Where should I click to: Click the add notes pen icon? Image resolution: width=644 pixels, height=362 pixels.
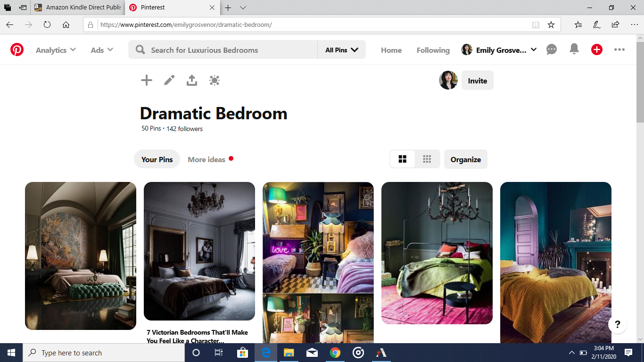pos(597,25)
